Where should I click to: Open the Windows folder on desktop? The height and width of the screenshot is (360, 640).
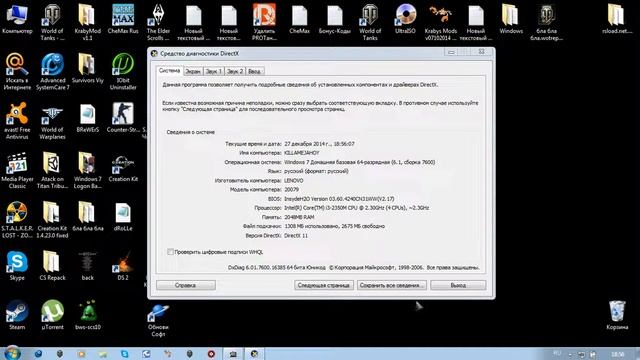511,19
